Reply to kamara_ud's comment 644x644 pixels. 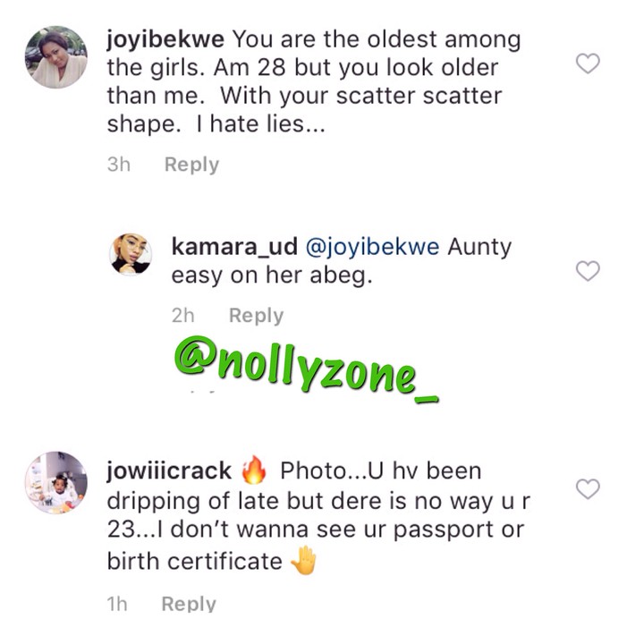click(256, 316)
